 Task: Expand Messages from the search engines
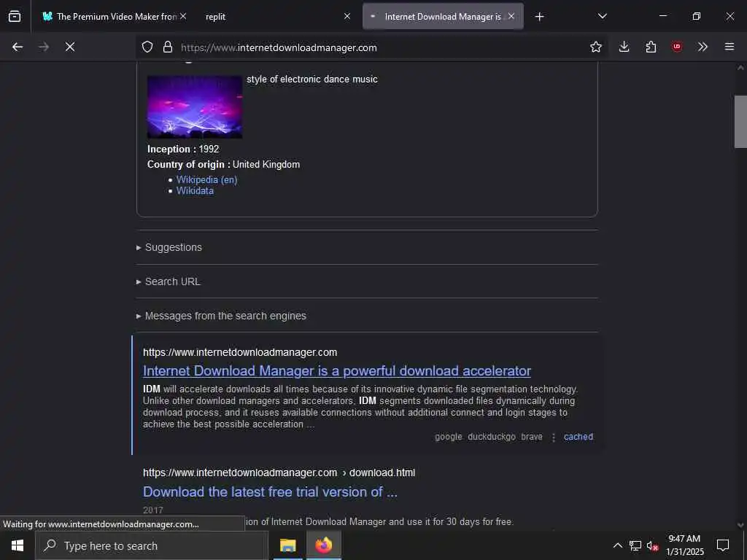coord(222,316)
